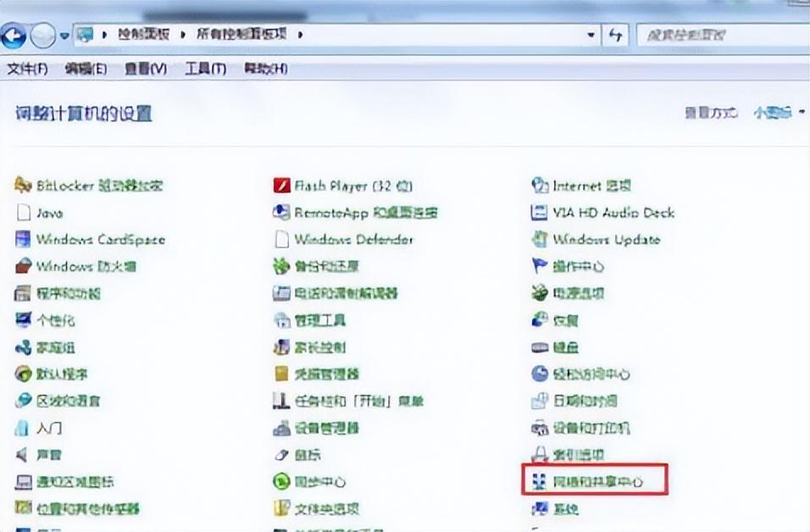Click the 电话和调制解调器 link
The image size is (810, 532).
(x=346, y=293)
